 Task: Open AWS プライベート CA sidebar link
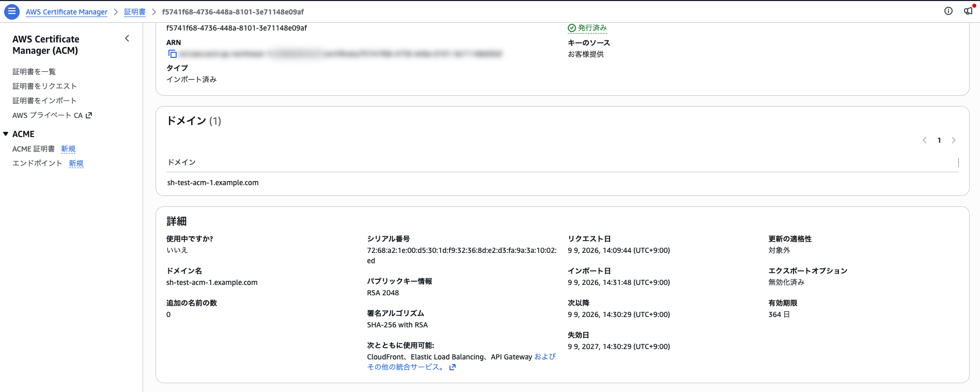pos(48,115)
